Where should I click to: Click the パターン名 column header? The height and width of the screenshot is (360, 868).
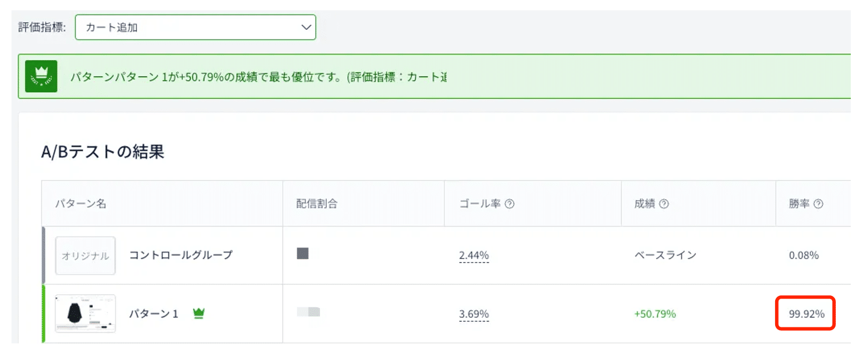point(81,204)
